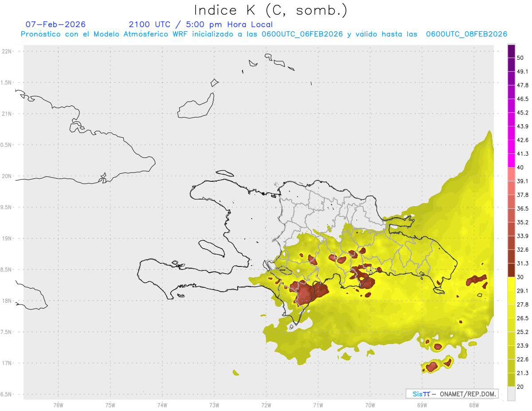Click the colorbar value "45.2"
The width and height of the screenshot is (532, 411).
(523, 113)
